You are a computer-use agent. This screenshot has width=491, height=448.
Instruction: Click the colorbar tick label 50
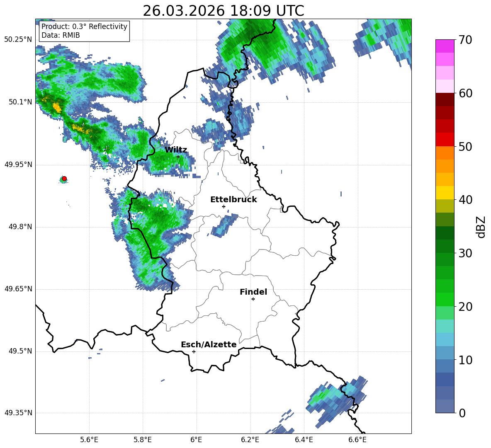point(465,147)
